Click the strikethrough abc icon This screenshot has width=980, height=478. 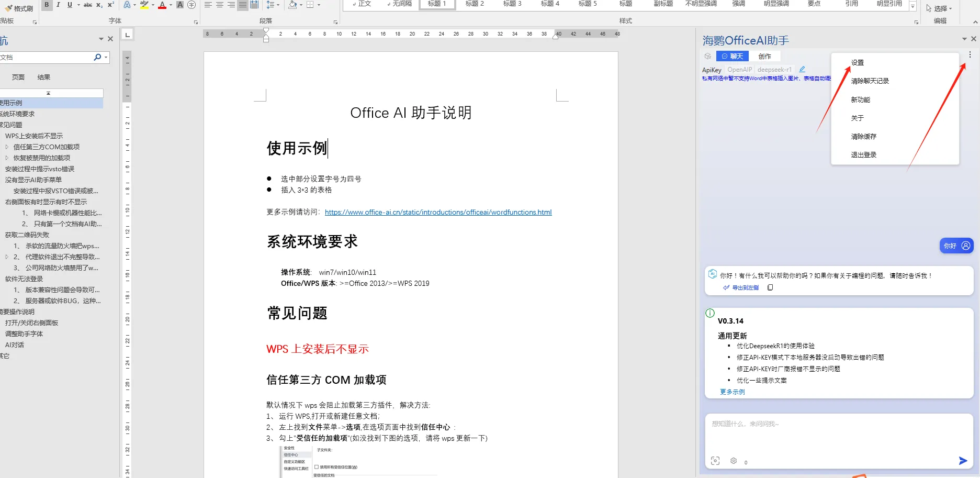pos(88,5)
